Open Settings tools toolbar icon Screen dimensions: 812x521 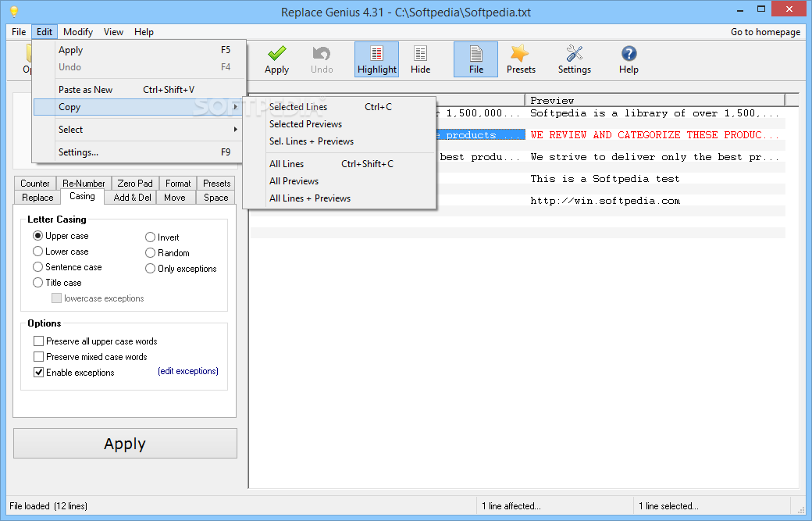click(575, 59)
